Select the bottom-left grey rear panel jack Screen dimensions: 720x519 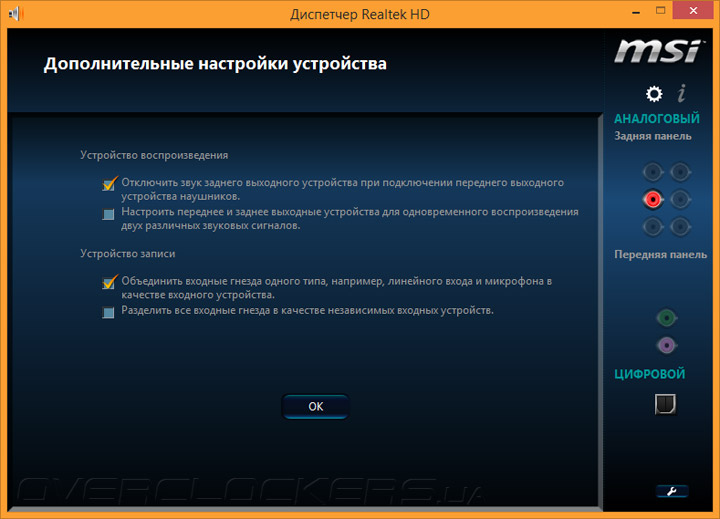click(652, 226)
